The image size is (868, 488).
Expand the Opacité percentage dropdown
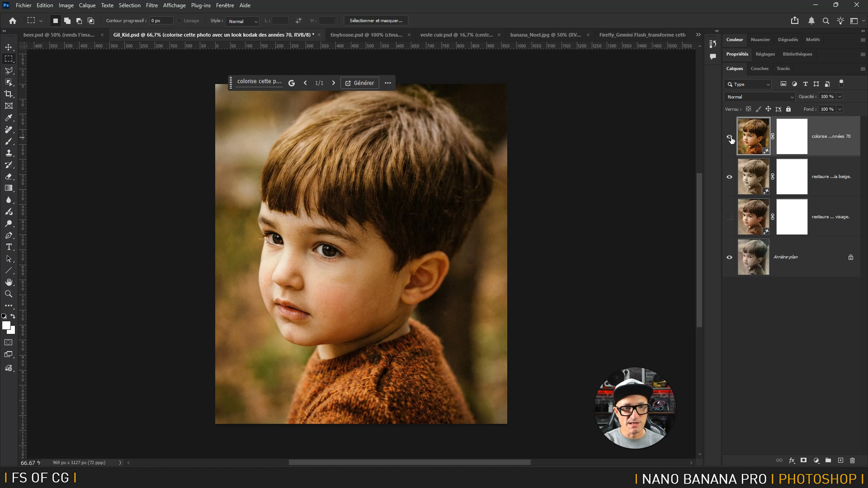pyautogui.click(x=840, y=97)
